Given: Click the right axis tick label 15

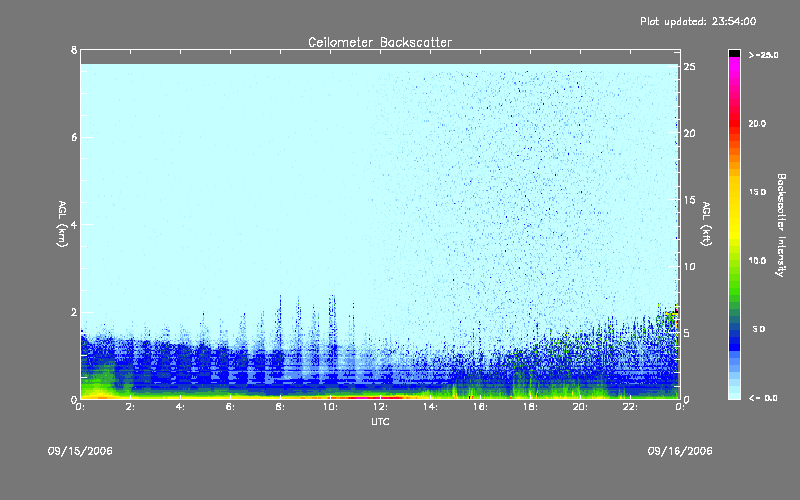Looking at the screenshot, I should 690,200.
